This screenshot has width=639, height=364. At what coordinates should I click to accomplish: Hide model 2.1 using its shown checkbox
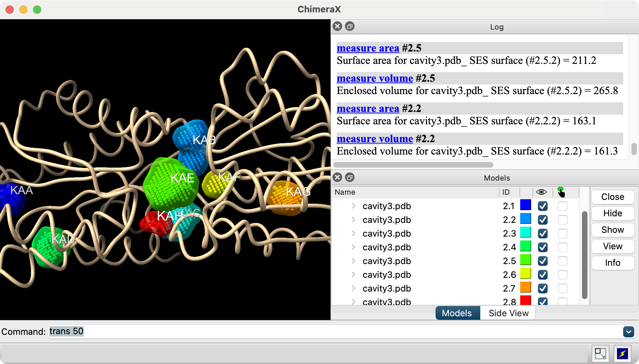(x=542, y=206)
